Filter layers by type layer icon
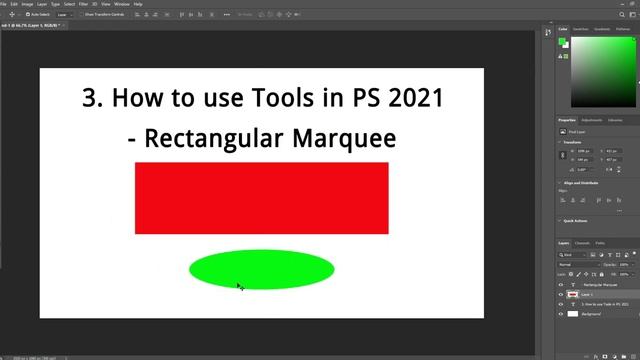The width and height of the screenshot is (640, 360). (610, 255)
